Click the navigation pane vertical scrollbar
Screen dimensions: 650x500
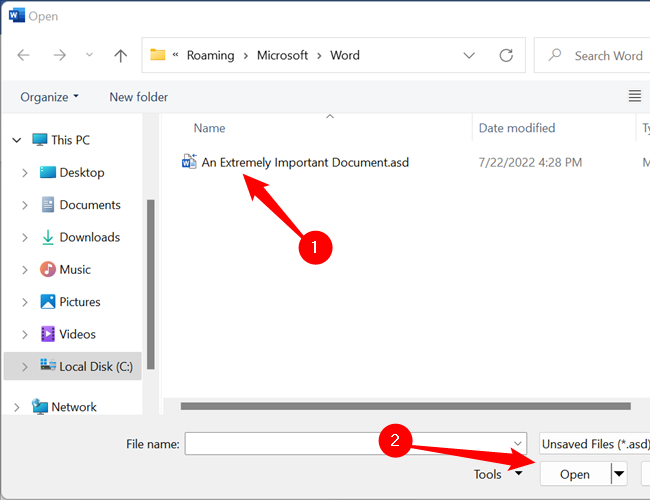pyautogui.click(x=151, y=284)
